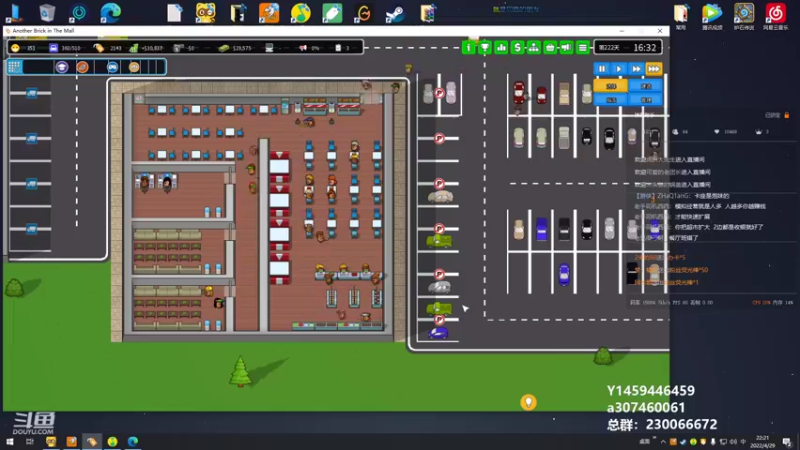Click the megaphone percent indicator in stats bar
Image resolution: width=800 pixels, height=450 pixels.
(303, 48)
